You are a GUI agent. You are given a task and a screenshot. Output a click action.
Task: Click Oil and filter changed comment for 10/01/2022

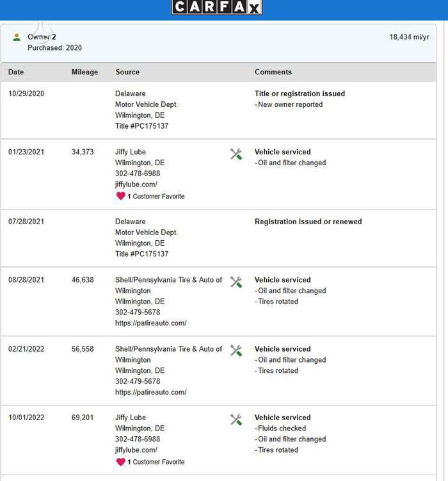(x=290, y=439)
